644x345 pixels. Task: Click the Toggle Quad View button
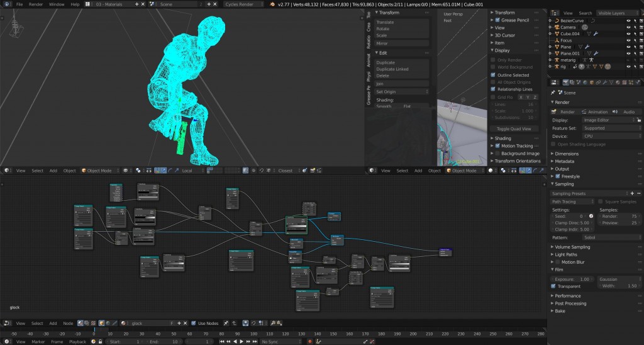coord(513,128)
